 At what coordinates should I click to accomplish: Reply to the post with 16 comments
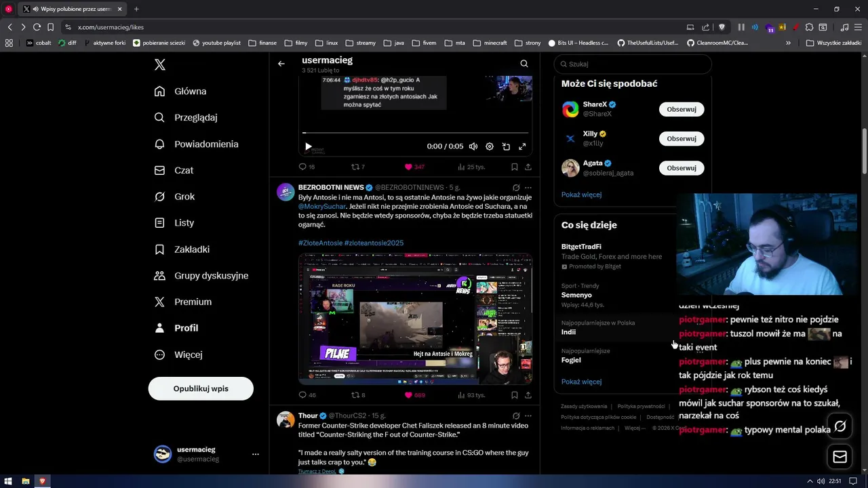pos(307,167)
